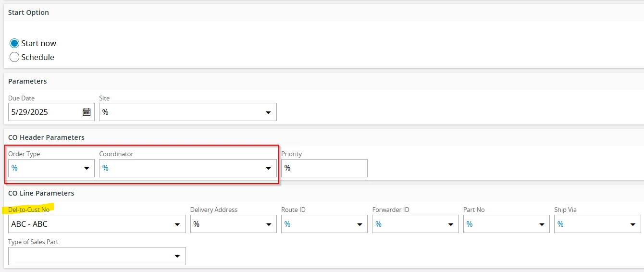
Task: Click the CO Line Parameters section header
Action: click(41, 193)
